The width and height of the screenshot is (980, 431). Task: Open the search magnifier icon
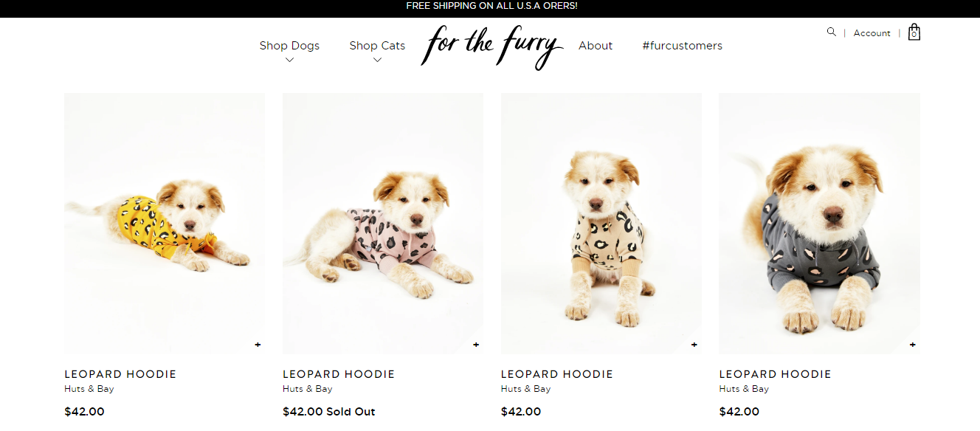pyautogui.click(x=832, y=32)
